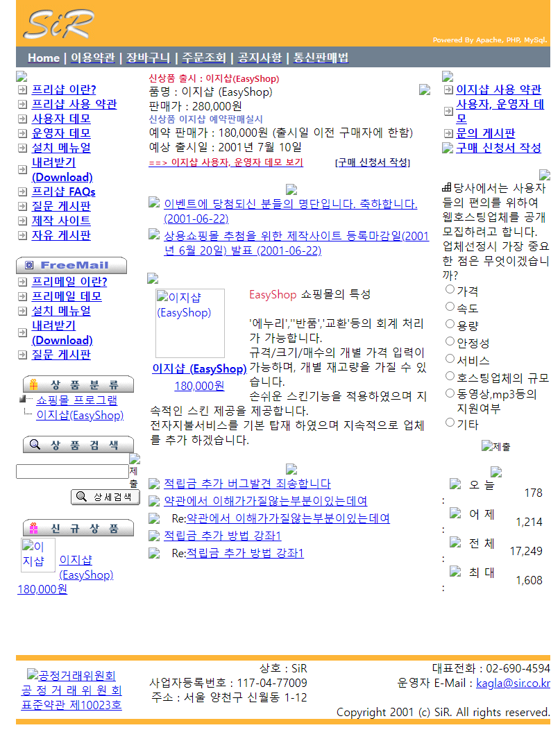Screen dimensions: 560x739
Task: Select the 기타 radio option
Action: (450, 423)
